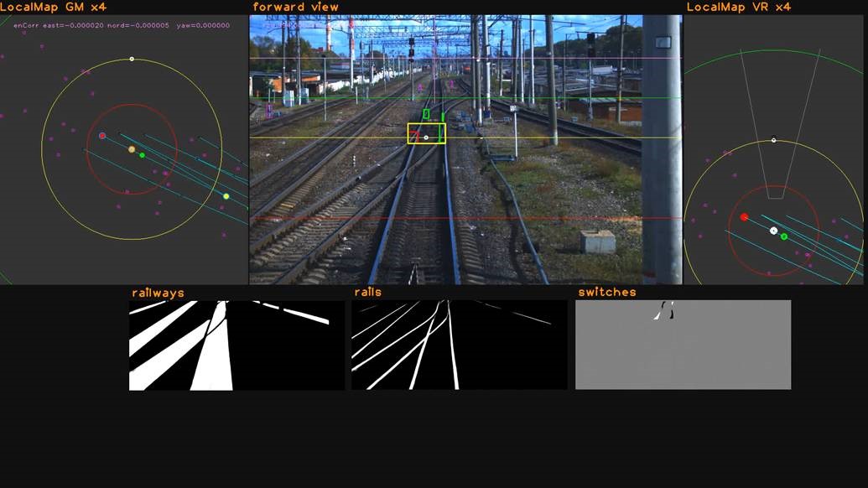Click the "LocalMap GM x4" title

point(53,7)
